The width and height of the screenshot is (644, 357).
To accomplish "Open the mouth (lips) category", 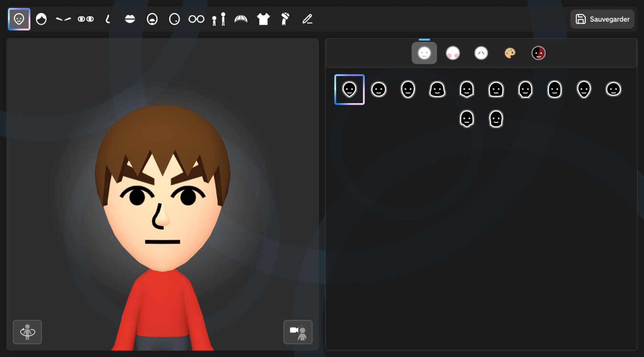I will [130, 19].
